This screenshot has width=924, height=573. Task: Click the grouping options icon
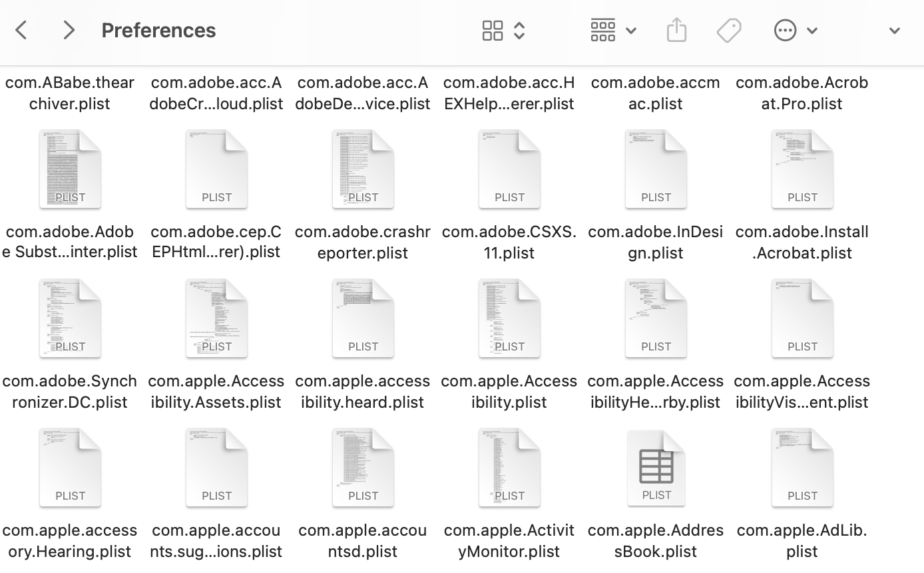click(602, 30)
